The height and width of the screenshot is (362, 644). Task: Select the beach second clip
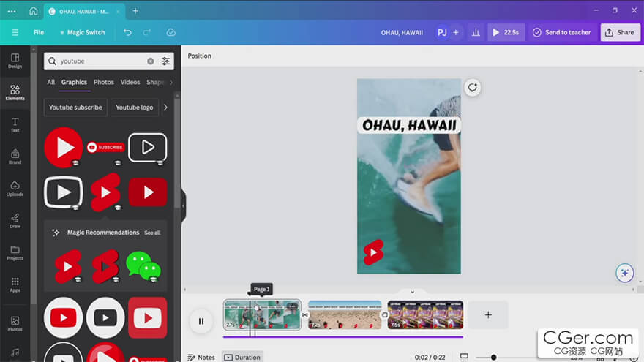click(345, 314)
